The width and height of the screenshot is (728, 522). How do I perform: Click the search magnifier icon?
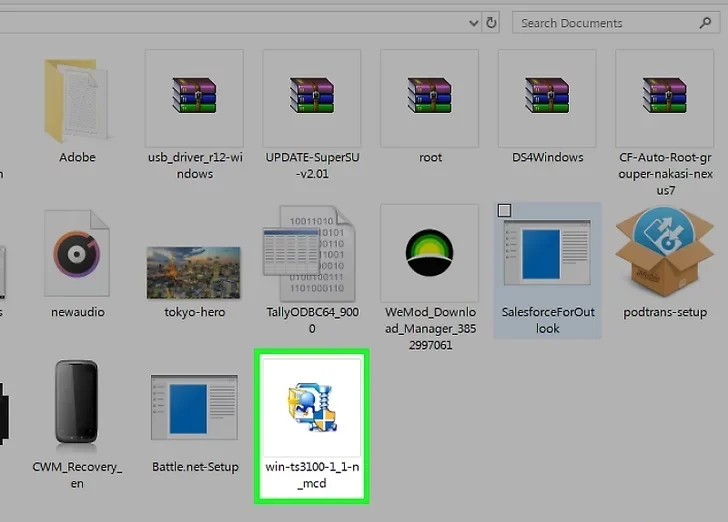[x=706, y=23]
